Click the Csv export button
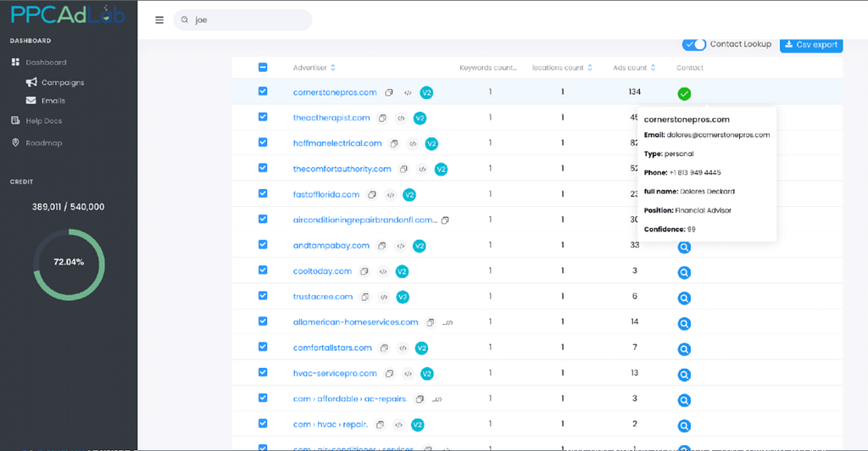 click(x=811, y=44)
